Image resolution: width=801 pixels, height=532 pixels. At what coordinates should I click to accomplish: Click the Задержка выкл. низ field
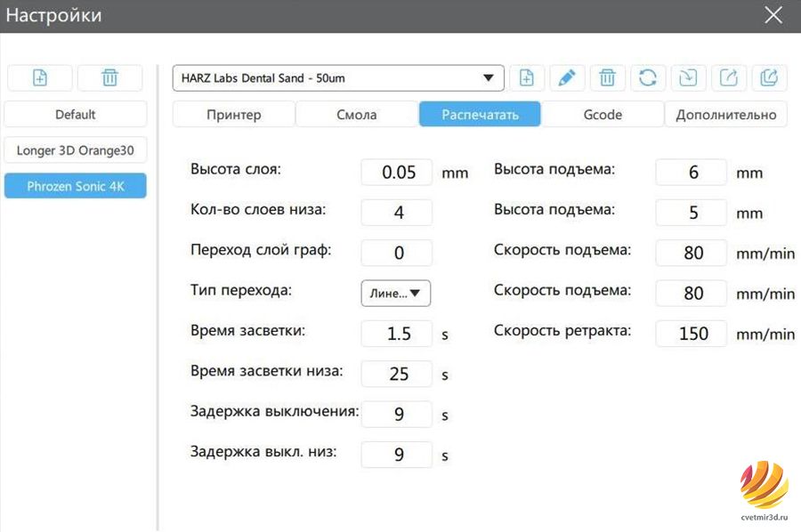point(397,455)
